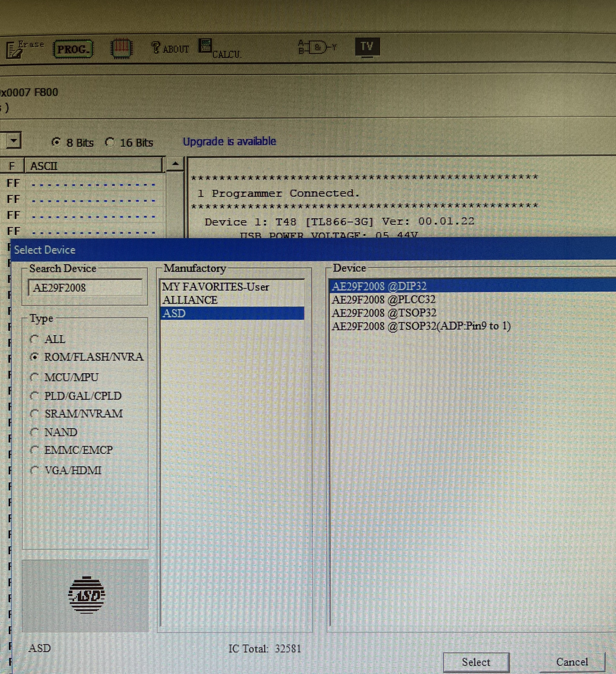Expand the dropdown left of 8 Bits

click(x=13, y=141)
